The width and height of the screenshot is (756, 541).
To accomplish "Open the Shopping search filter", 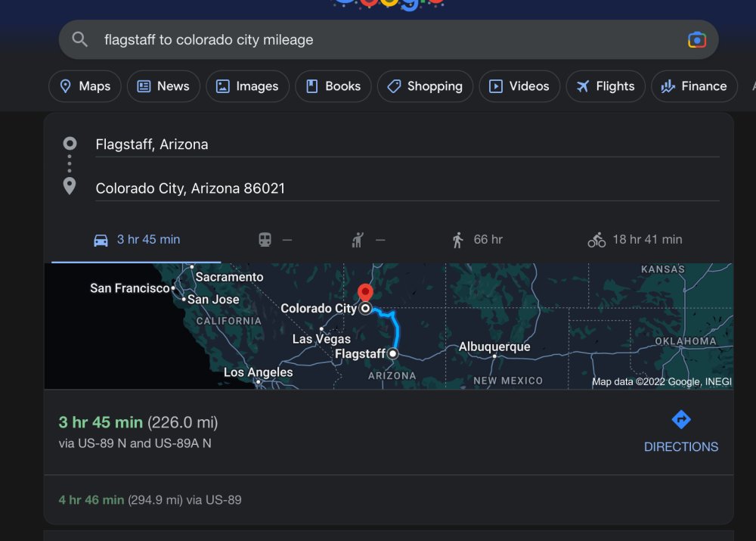I will [425, 86].
